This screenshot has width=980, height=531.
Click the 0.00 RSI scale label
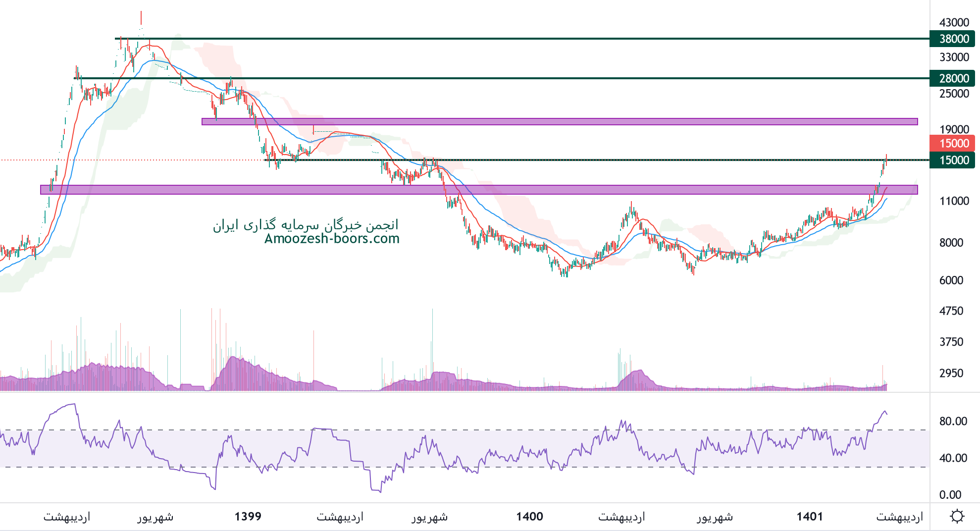click(x=950, y=495)
